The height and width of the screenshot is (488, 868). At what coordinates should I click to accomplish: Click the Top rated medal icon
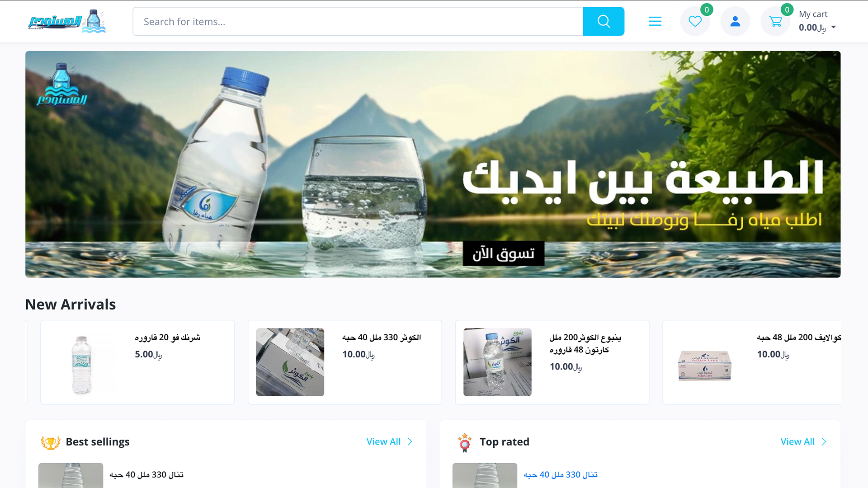click(464, 442)
